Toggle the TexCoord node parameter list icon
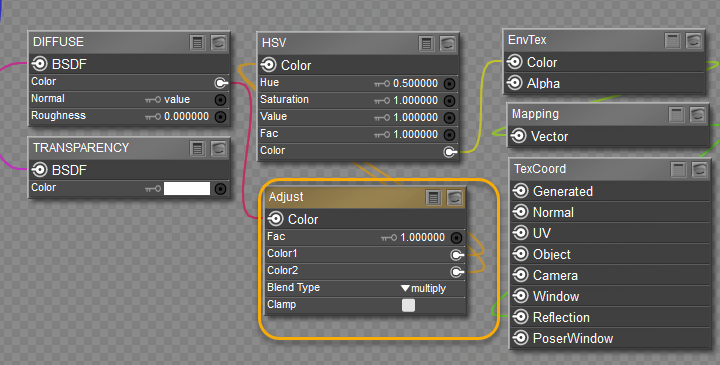The height and width of the screenshot is (365, 720). (678, 170)
